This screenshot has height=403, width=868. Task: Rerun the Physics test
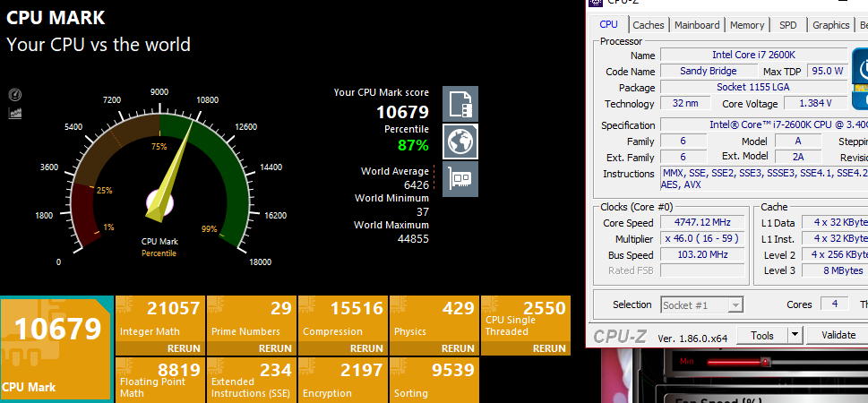click(457, 348)
